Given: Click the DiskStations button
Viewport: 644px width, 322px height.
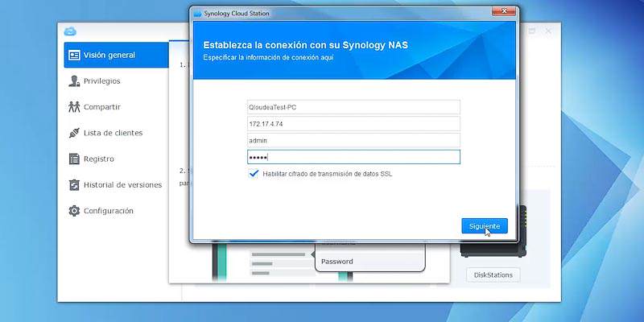Looking at the screenshot, I should click(x=493, y=275).
